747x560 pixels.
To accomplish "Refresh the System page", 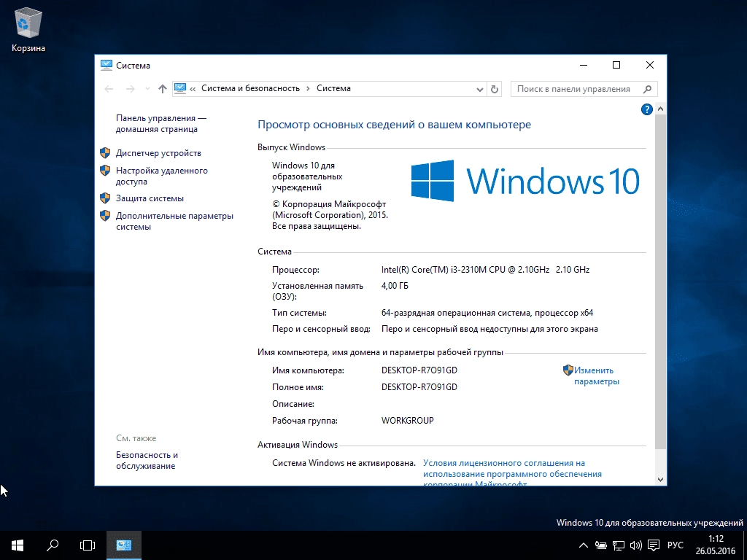I will click(x=495, y=89).
